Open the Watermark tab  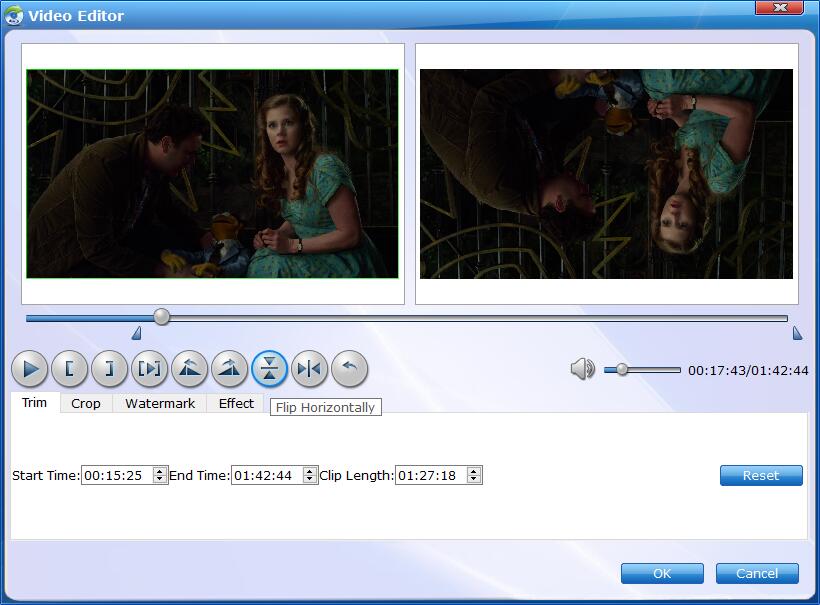[160, 404]
